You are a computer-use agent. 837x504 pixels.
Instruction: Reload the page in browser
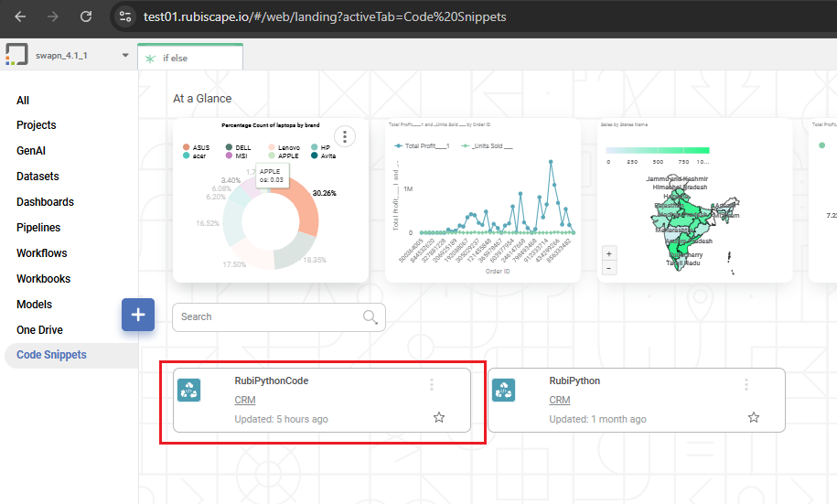[86, 16]
